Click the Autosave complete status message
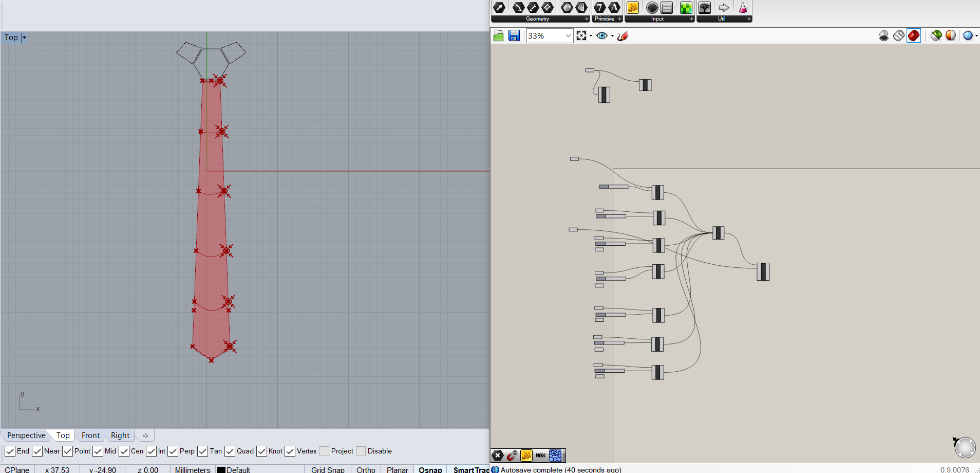 [x=561, y=469]
